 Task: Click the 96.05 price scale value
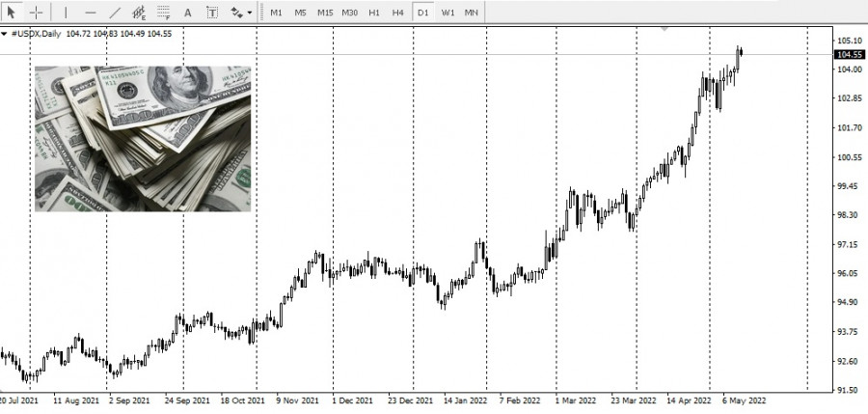850,273
